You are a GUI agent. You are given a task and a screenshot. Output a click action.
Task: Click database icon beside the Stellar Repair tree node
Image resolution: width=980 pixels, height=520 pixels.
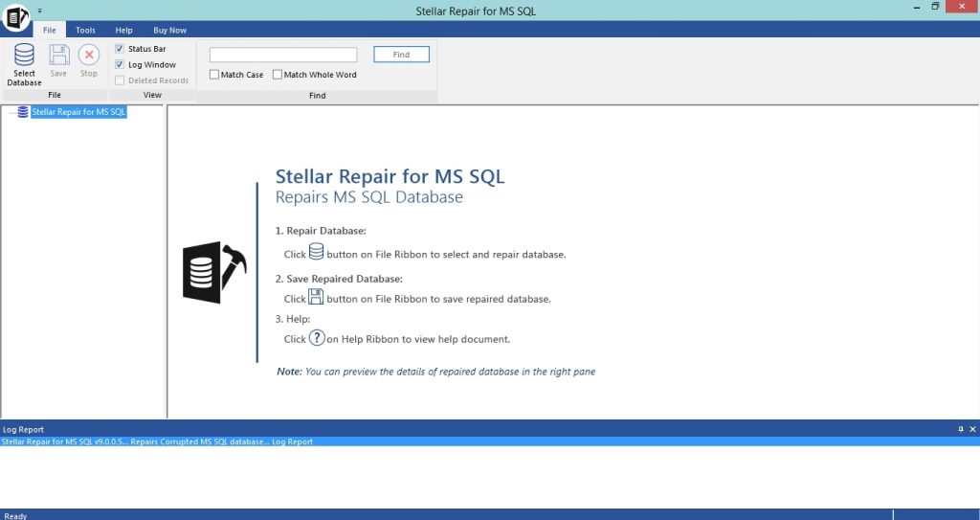pyautogui.click(x=23, y=112)
